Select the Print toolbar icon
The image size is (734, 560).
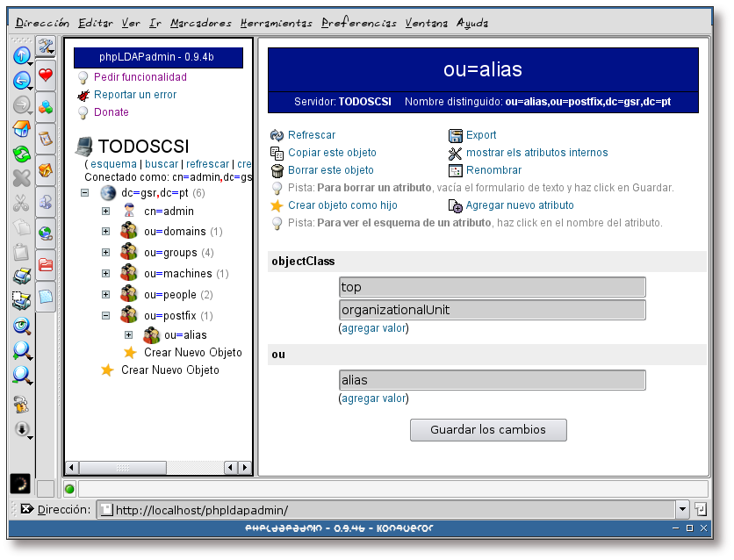[21, 275]
